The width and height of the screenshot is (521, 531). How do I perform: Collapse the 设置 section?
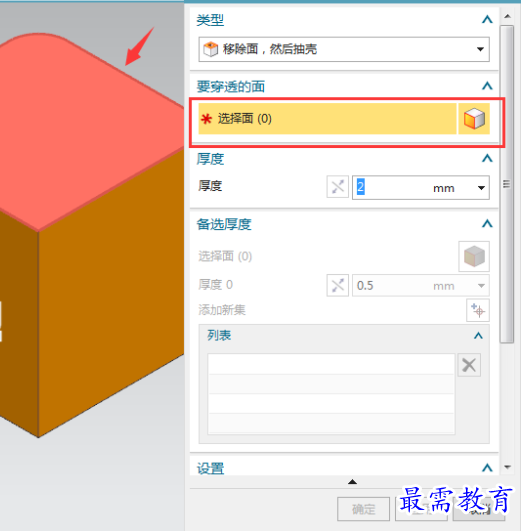coord(487,468)
